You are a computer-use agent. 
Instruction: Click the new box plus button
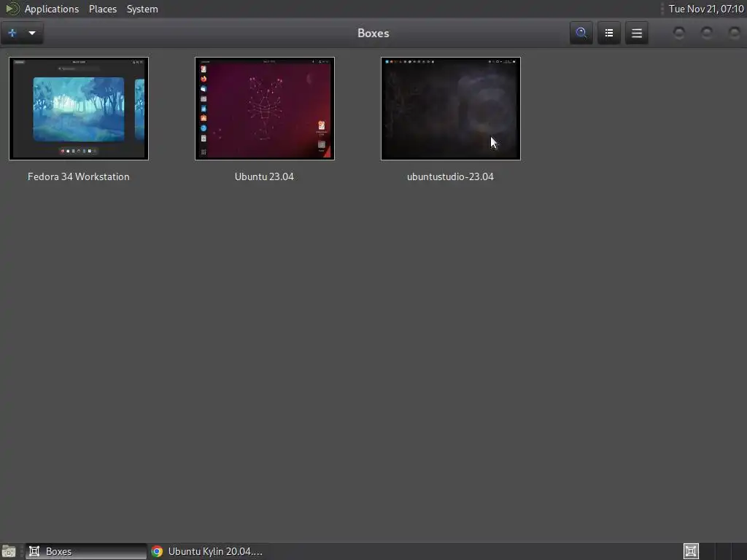pyautogui.click(x=12, y=33)
